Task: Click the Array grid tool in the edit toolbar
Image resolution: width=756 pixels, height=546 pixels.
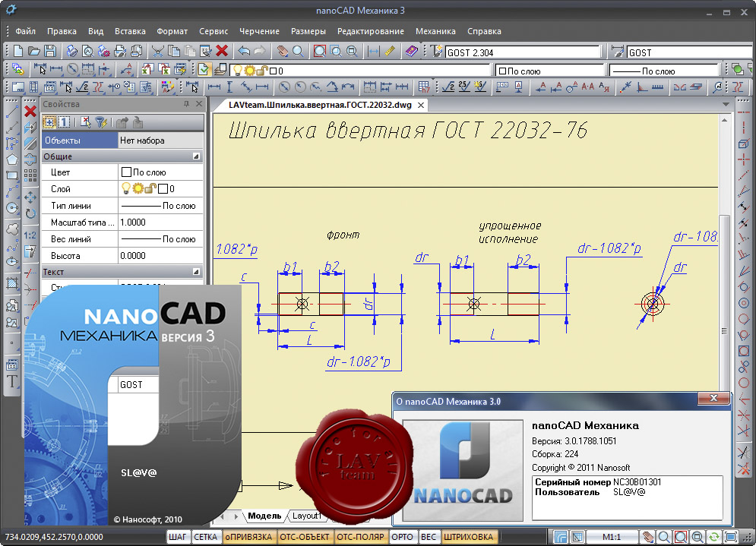Action: click(x=30, y=175)
